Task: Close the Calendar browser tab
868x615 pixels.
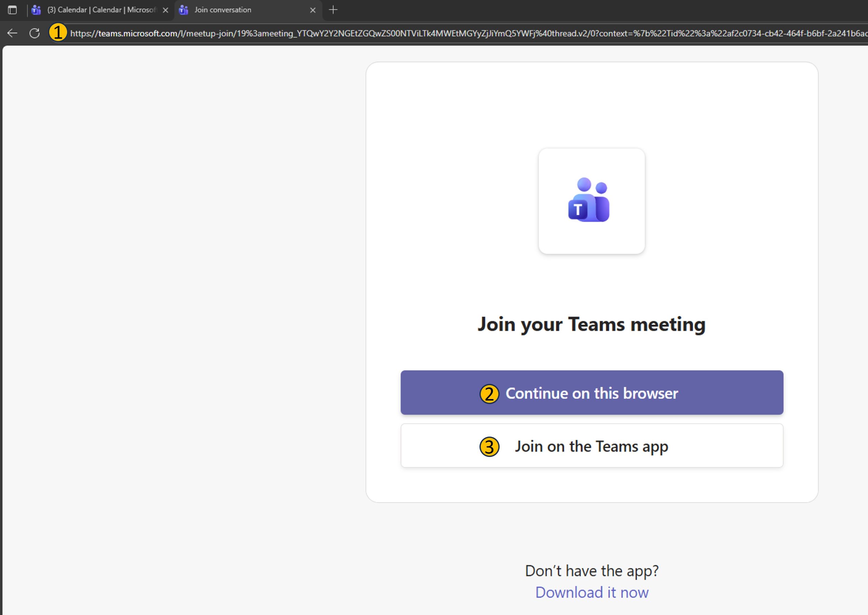Action: point(165,10)
